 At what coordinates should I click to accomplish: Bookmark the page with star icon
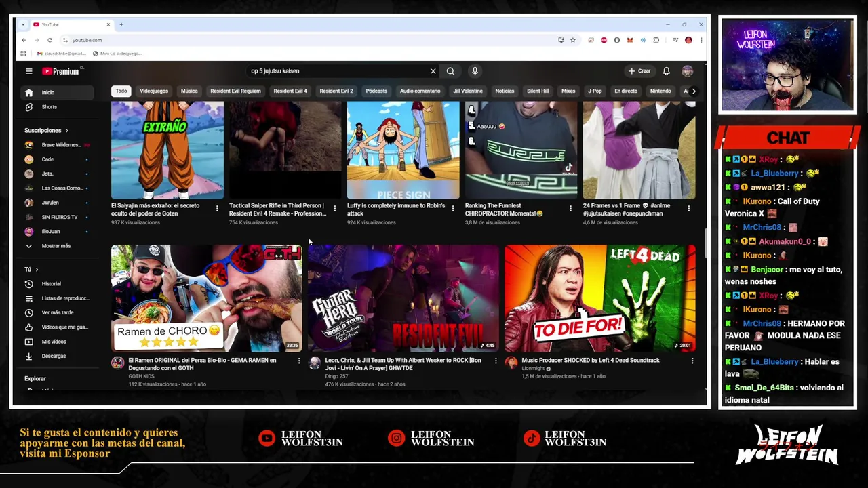(x=573, y=40)
